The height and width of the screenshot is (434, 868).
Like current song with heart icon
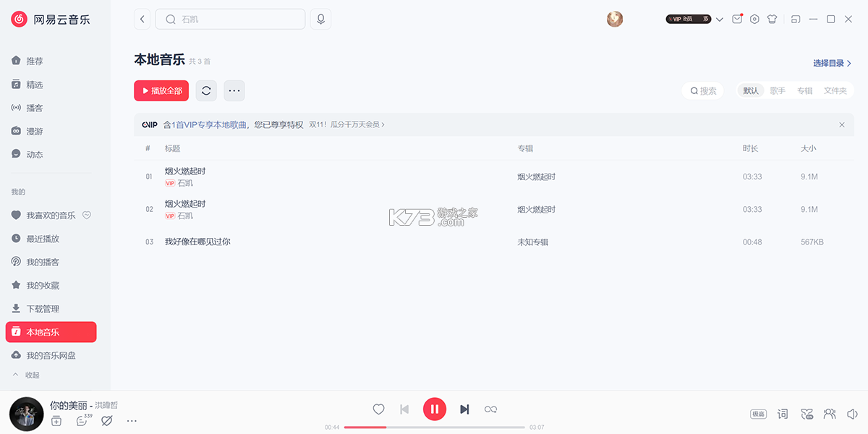378,409
